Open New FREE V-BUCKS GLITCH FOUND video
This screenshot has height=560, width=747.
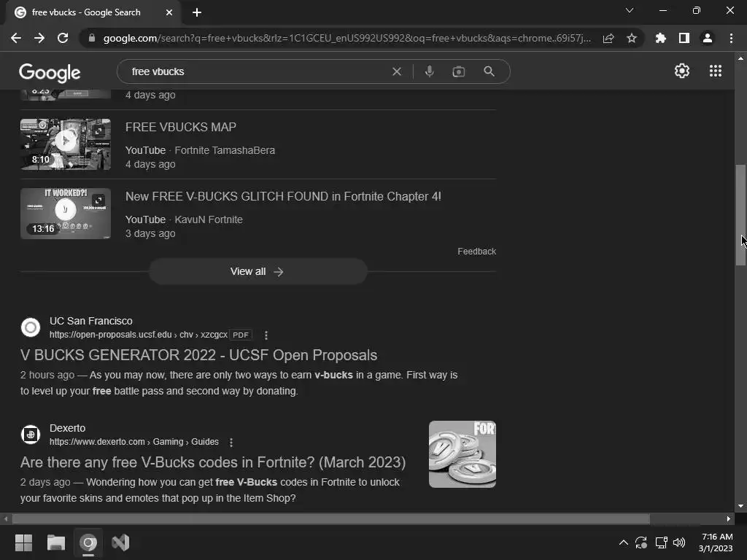pos(283,197)
